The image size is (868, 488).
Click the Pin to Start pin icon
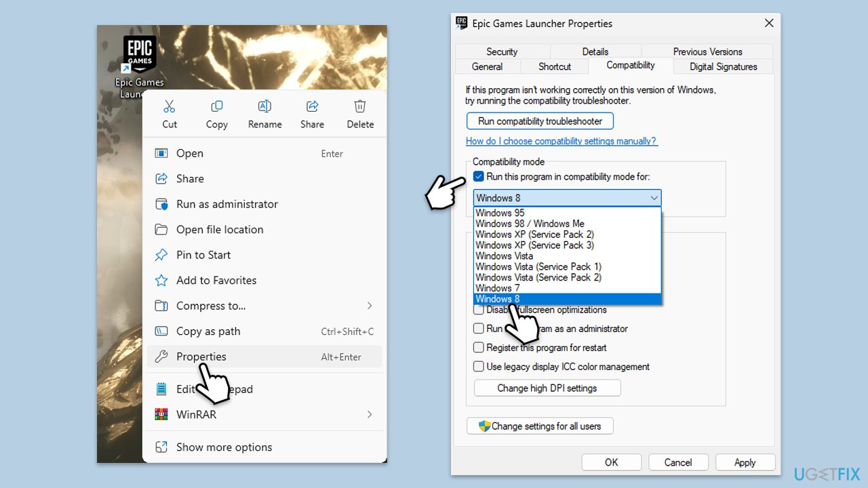pyautogui.click(x=161, y=255)
